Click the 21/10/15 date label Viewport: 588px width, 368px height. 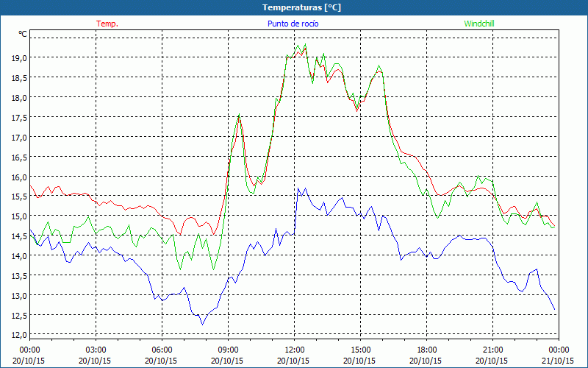[x=559, y=361]
